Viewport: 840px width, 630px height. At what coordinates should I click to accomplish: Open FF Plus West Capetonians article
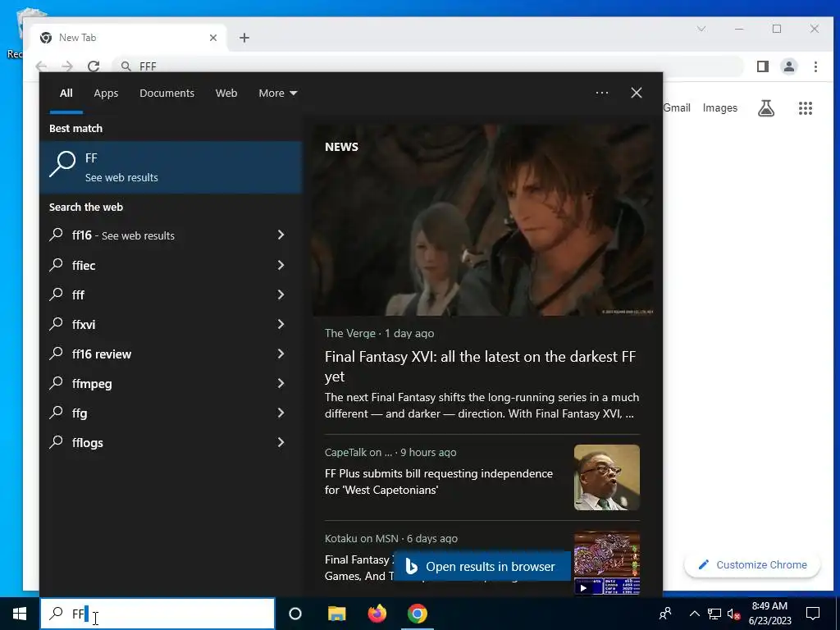(x=439, y=482)
